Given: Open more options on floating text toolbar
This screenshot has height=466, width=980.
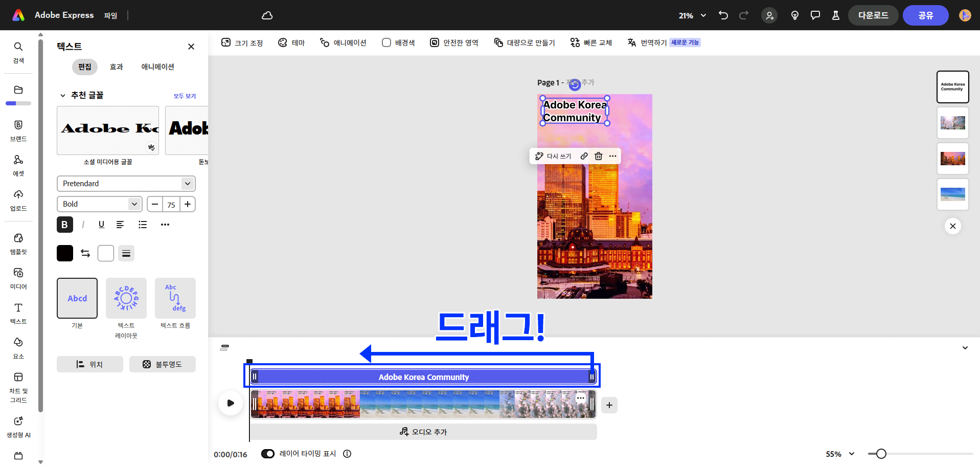Looking at the screenshot, I should [x=612, y=156].
